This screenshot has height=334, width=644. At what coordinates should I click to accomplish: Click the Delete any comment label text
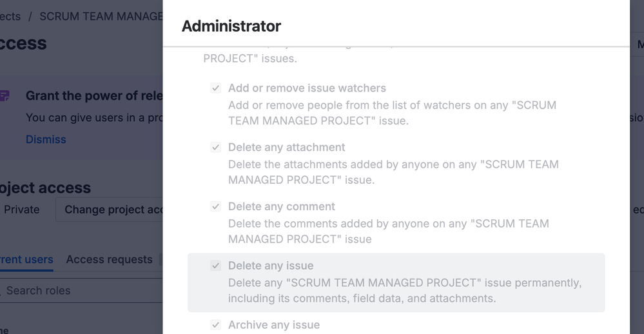tap(281, 207)
